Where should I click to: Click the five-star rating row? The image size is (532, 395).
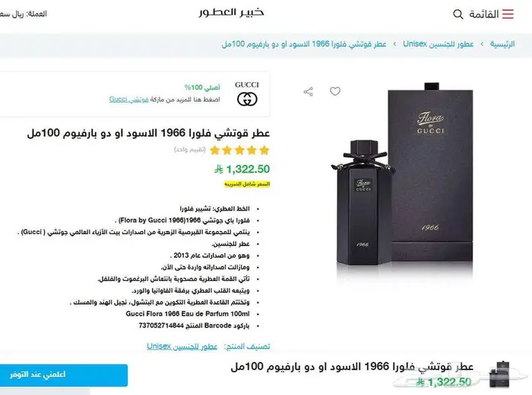point(239,150)
